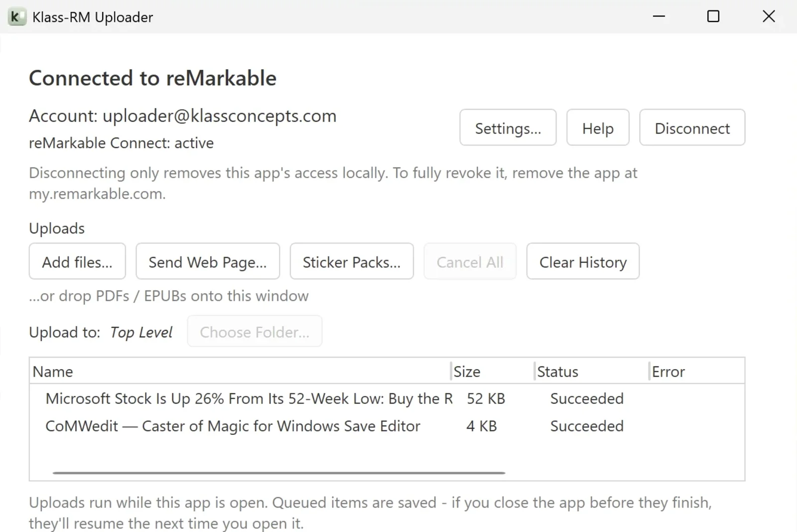Click the horizontal scrollbar in upload list
This screenshot has height=532, width=797.
click(279, 473)
